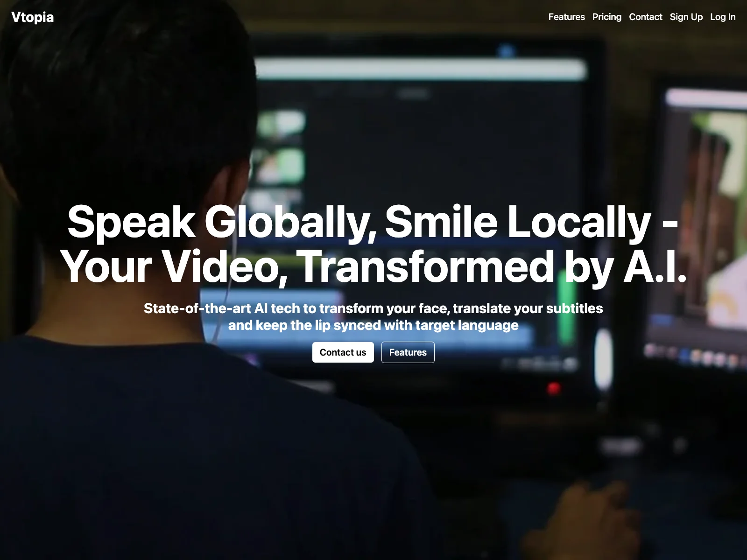The image size is (747, 560).
Task: Click the 'Speak Globally, Smile Locally' headline
Action: [x=373, y=244]
